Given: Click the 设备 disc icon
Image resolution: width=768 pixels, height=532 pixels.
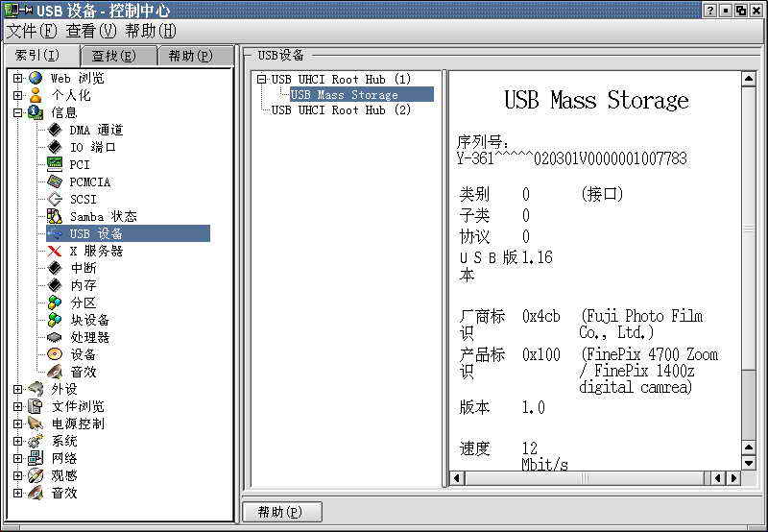Looking at the screenshot, I should [55, 354].
